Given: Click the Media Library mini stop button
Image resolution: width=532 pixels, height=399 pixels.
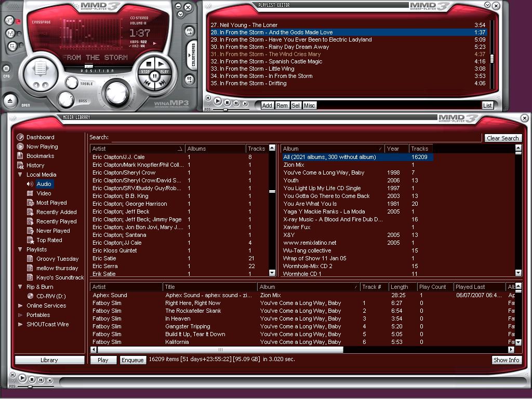Looking at the screenshot, I should [x=32, y=379].
